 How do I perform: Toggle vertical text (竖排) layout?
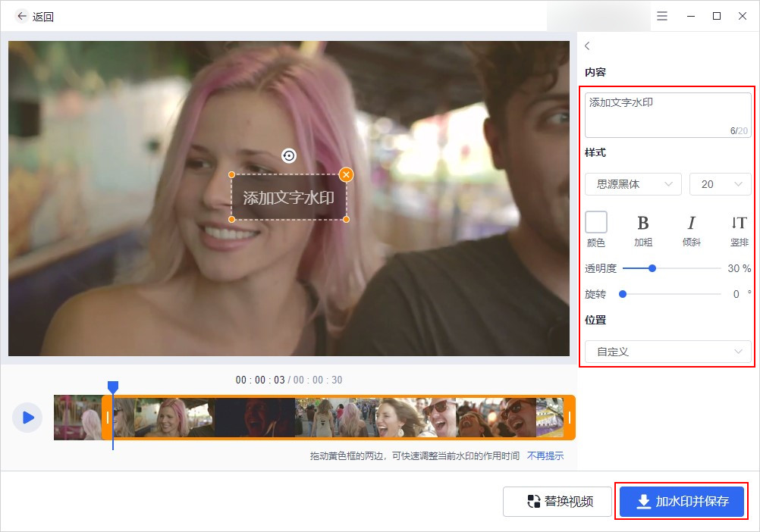tap(740, 230)
